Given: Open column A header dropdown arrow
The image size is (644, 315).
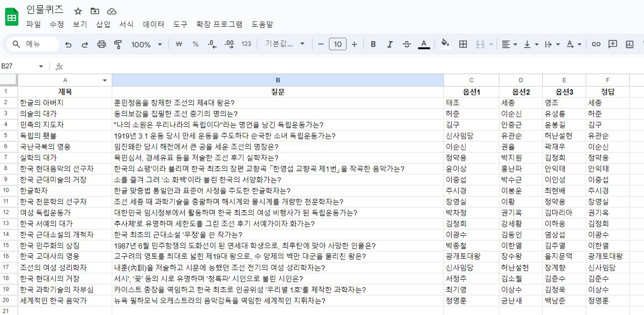Looking at the screenshot, I should 105,80.
